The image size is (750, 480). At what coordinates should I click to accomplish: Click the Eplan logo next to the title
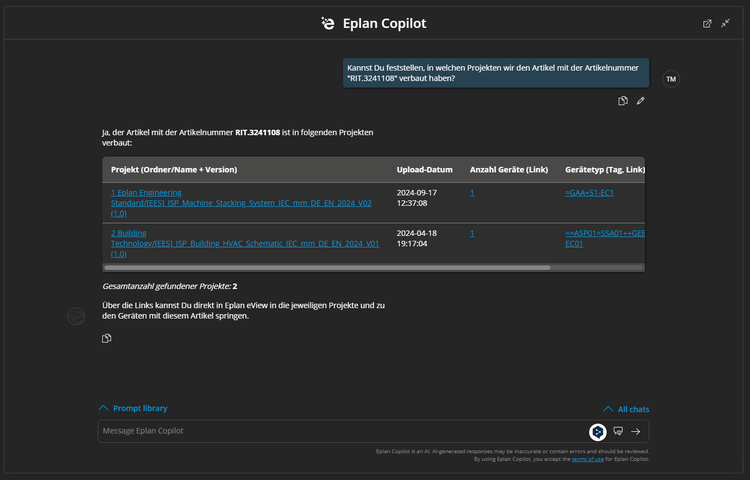tap(328, 23)
